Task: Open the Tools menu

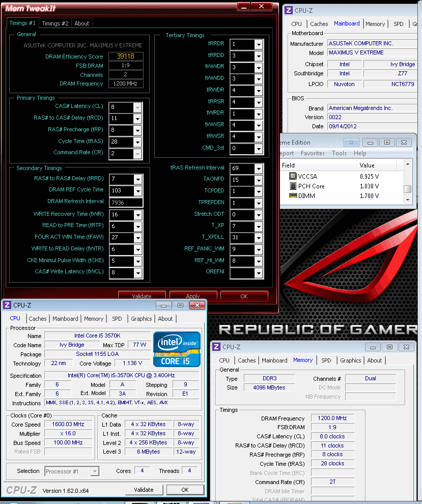Action: point(339,153)
